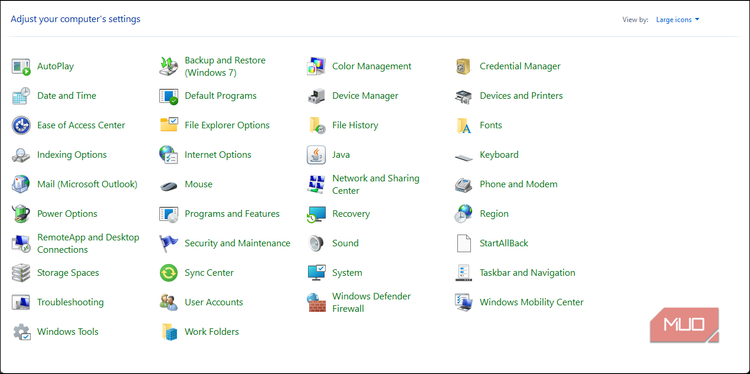Screen dimensions: 750x374
Task: Click the Recovery text link
Action: tap(351, 214)
